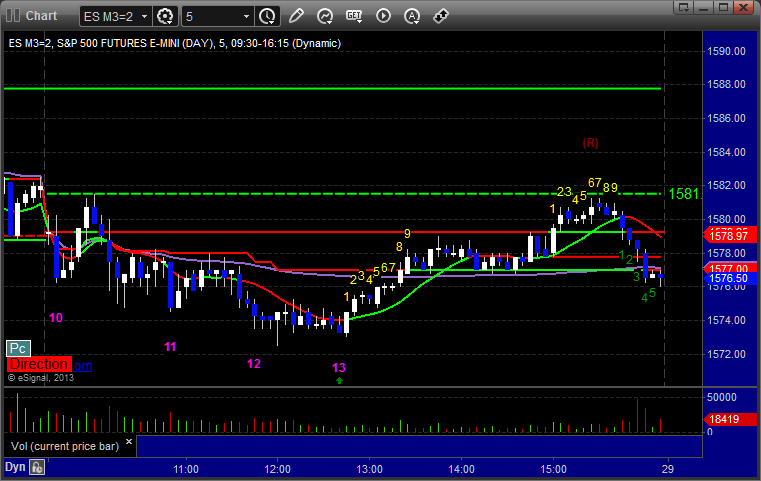Click the chart title ES M3=2 S&P 500 FUTURES text
The height and width of the screenshot is (481, 761).
click(175, 43)
